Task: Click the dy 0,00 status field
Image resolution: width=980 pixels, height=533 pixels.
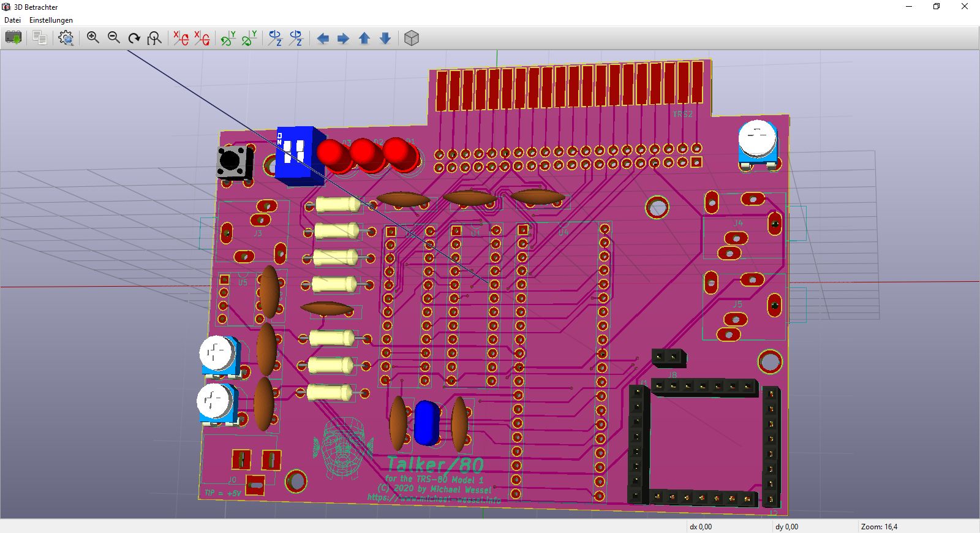Action: pyautogui.click(x=786, y=526)
